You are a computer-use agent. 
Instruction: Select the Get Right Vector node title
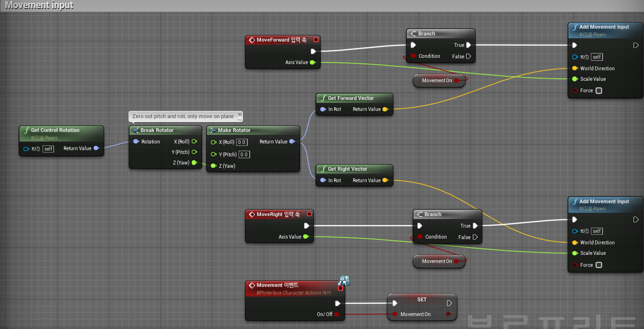click(x=348, y=169)
